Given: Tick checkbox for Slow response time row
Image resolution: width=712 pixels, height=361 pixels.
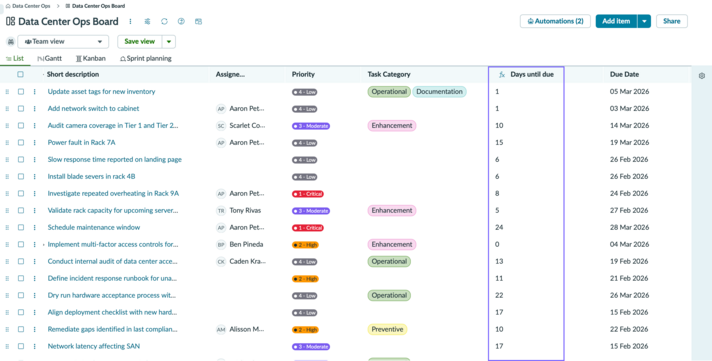Looking at the screenshot, I should pos(21,160).
